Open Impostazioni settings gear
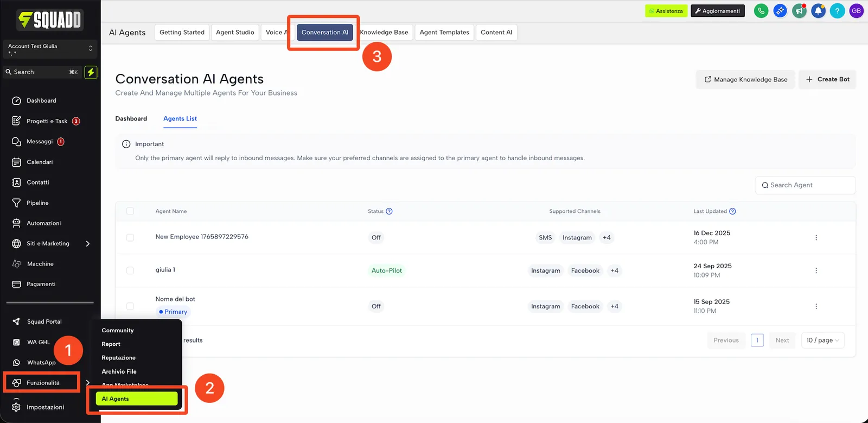The image size is (868, 423). coord(16,407)
